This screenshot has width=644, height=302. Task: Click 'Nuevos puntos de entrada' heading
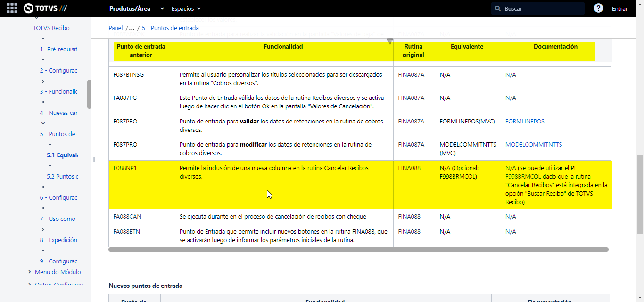[x=146, y=286]
